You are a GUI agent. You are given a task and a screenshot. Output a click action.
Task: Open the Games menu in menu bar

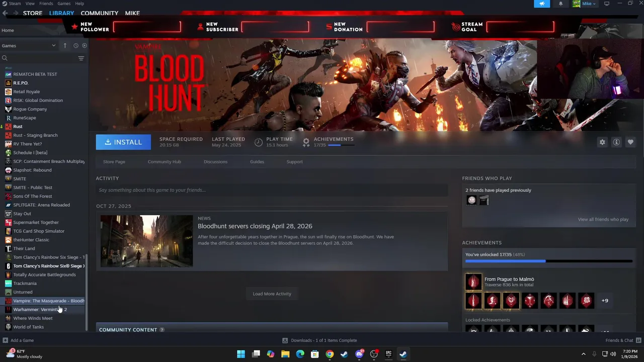point(64,4)
